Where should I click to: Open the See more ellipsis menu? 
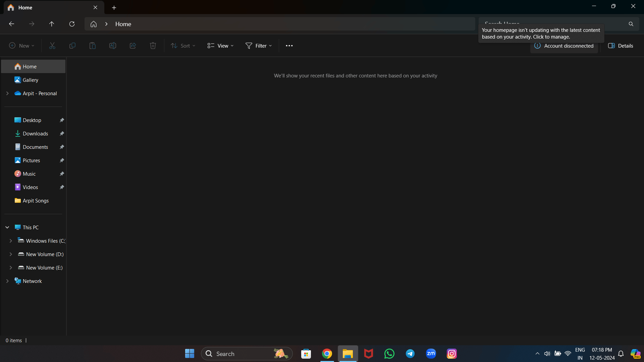click(289, 46)
